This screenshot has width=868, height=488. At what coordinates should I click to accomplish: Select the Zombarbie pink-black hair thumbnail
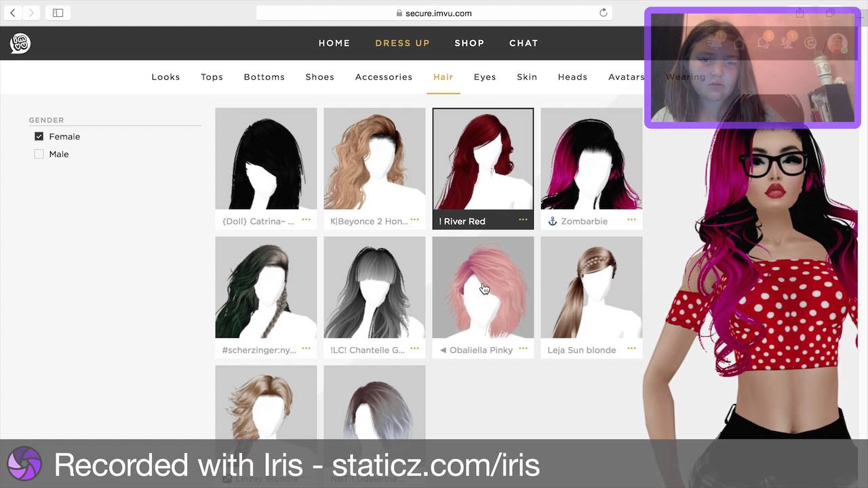coord(591,159)
